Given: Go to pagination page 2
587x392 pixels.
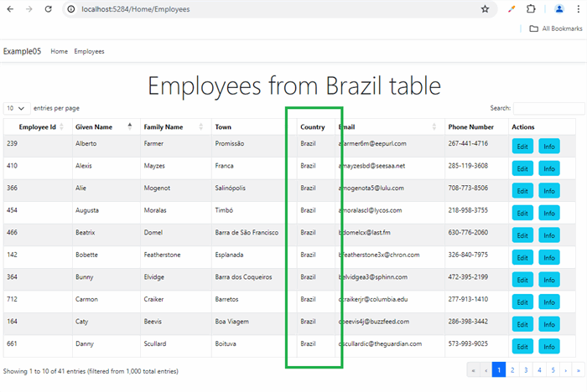Looking at the screenshot, I should [x=512, y=370].
